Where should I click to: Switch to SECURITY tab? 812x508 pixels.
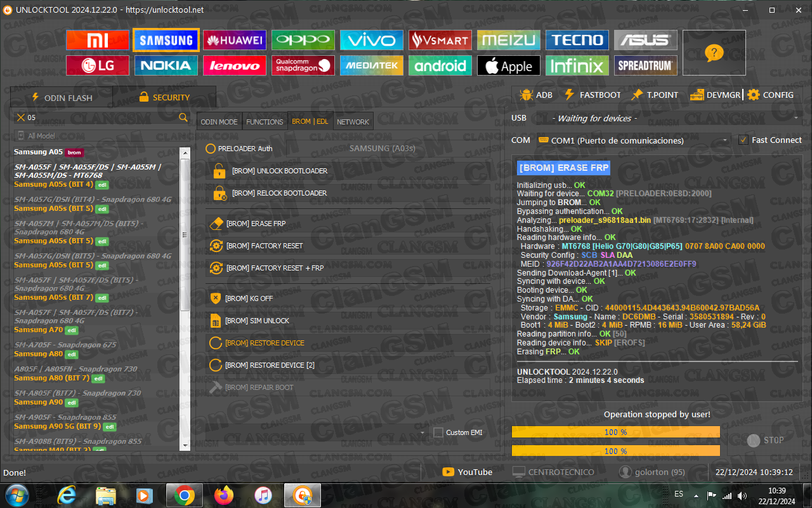point(164,98)
